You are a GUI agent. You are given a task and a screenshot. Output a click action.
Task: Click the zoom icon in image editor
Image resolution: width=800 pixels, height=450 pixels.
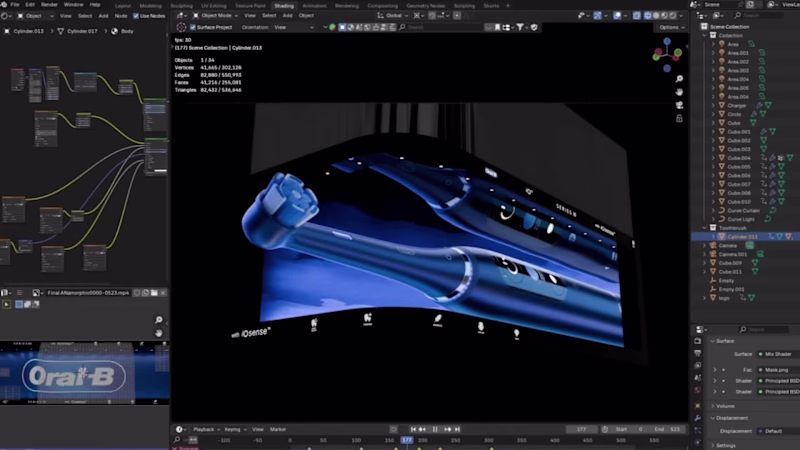coord(159,320)
